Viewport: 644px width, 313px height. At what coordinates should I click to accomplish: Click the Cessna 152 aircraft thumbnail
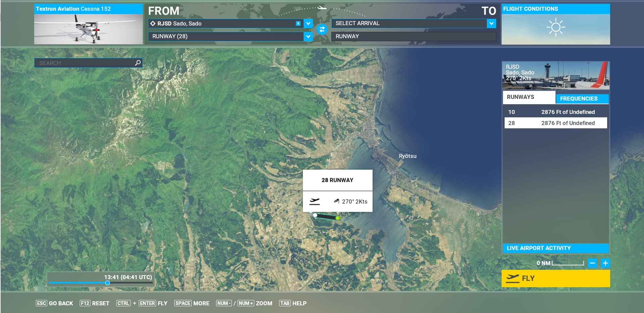88,29
